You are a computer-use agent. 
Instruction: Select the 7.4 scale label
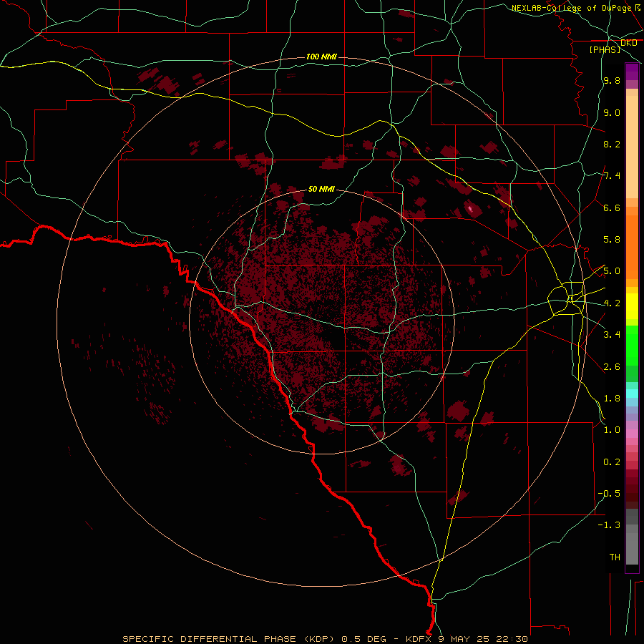click(x=612, y=176)
